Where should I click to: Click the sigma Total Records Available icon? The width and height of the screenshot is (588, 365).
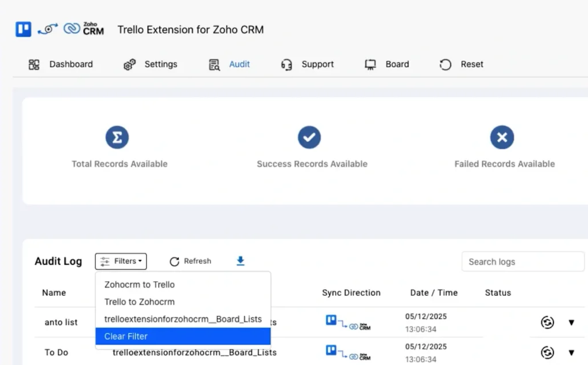pos(117,137)
